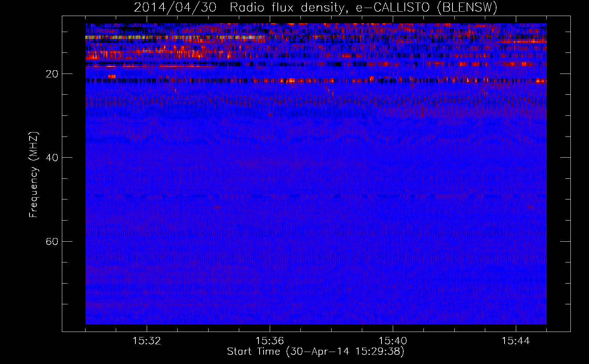Click the 15:44 time tick label

[516, 341]
